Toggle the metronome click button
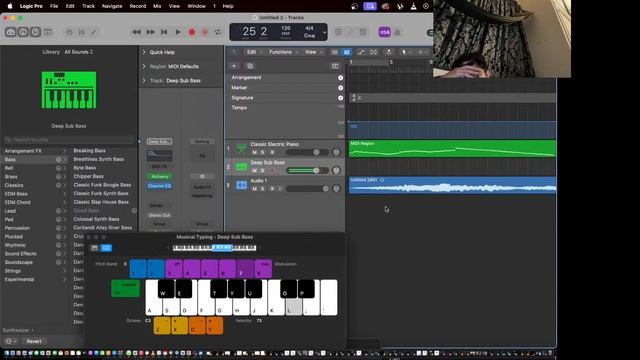Viewport: 640px width, 360px height. tap(397, 32)
